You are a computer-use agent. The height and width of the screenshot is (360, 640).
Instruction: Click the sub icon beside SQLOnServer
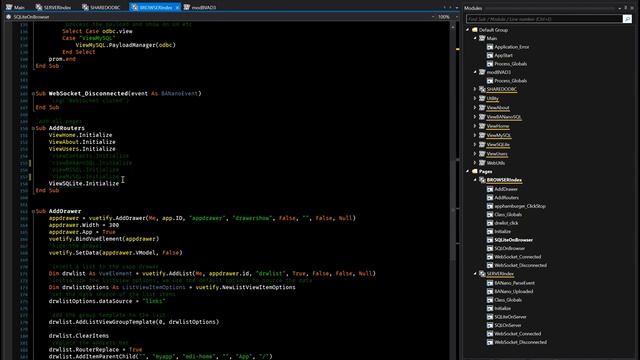coord(490,325)
